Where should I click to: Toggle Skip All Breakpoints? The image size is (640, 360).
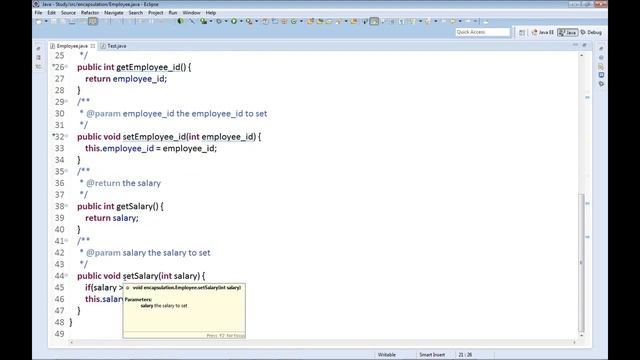tap(180, 21)
